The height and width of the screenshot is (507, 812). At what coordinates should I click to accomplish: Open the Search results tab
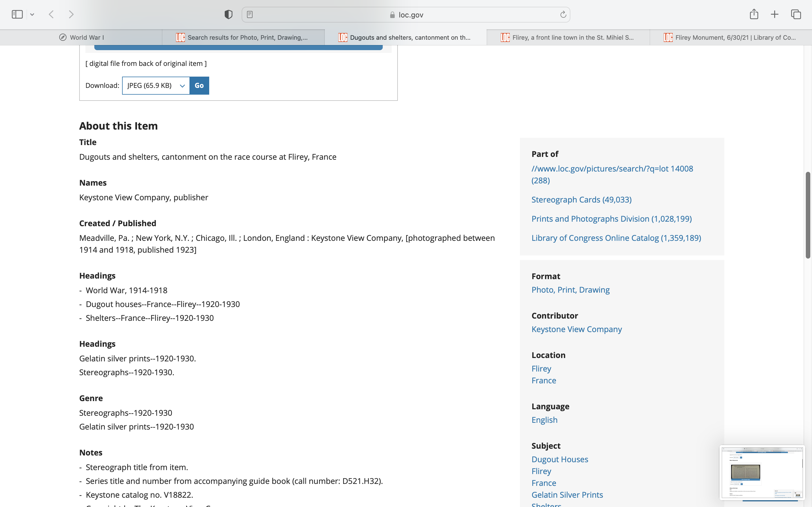coord(243,37)
